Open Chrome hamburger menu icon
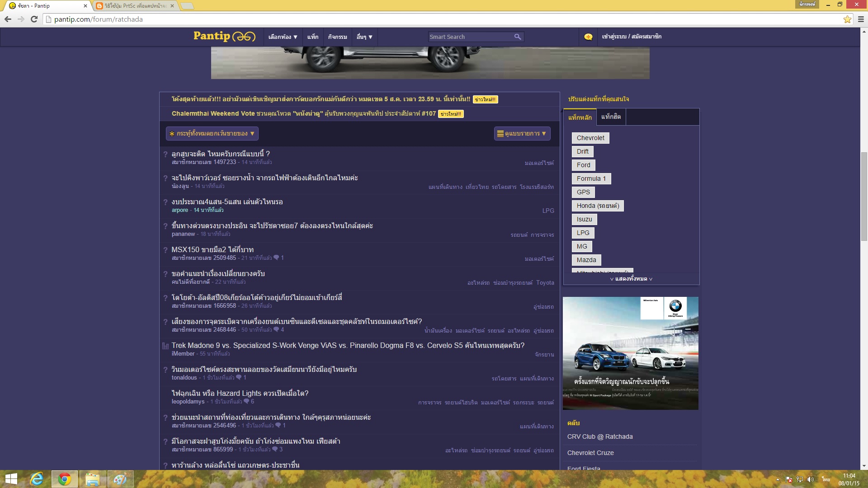Viewport: 868px width, 488px height. pyautogui.click(x=861, y=19)
